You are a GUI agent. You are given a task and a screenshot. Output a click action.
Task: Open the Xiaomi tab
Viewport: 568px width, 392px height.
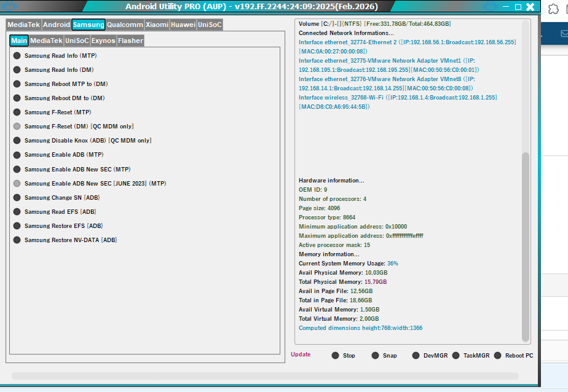[157, 25]
